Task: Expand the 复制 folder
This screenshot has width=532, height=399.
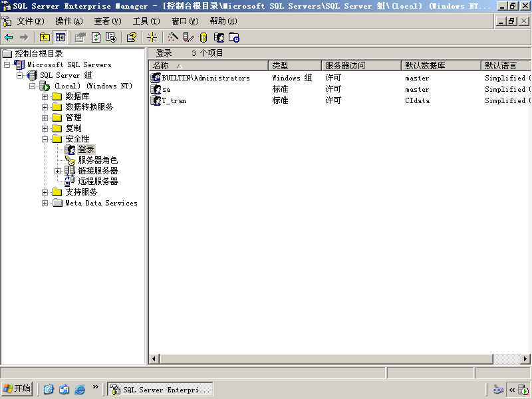Action: click(x=45, y=128)
